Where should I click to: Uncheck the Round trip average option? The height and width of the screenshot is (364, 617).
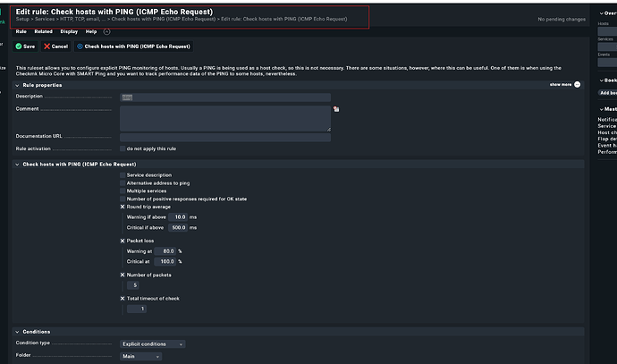123,207
